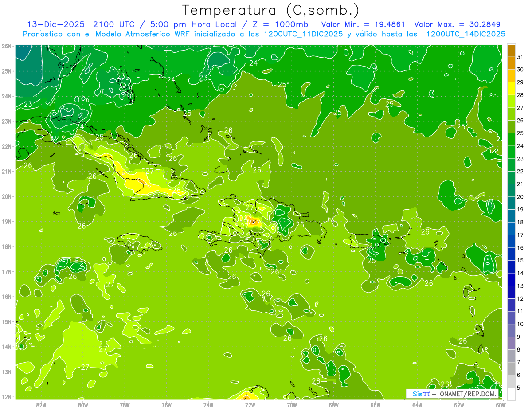Click the 12N latitude axis label
532x411 pixels.
pyautogui.click(x=6, y=397)
